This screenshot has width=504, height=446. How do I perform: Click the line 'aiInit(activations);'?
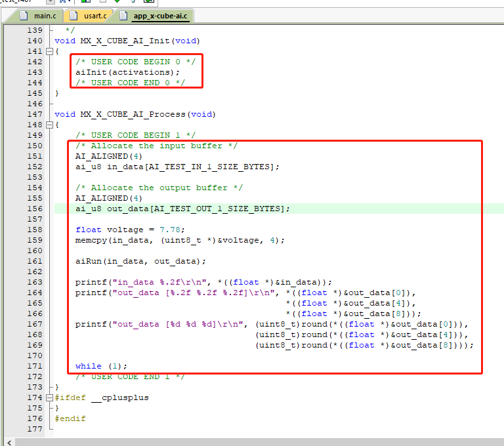coord(127,72)
